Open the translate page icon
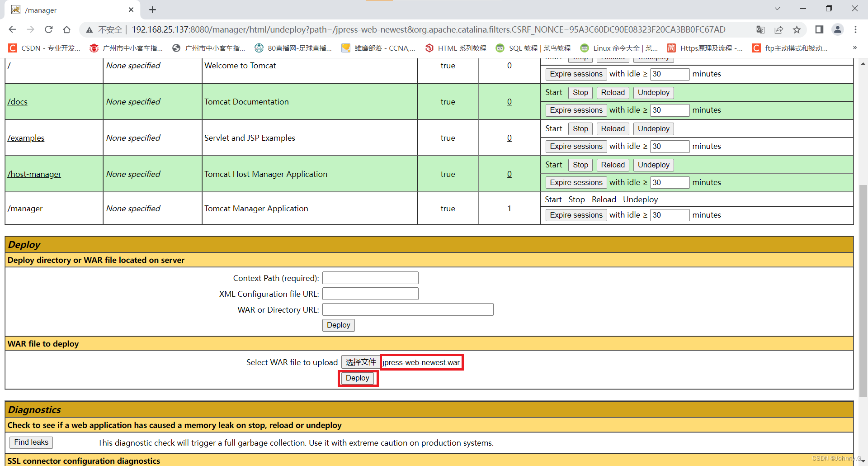Image resolution: width=868 pixels, height=466 pixels. (x=760, y=29)
